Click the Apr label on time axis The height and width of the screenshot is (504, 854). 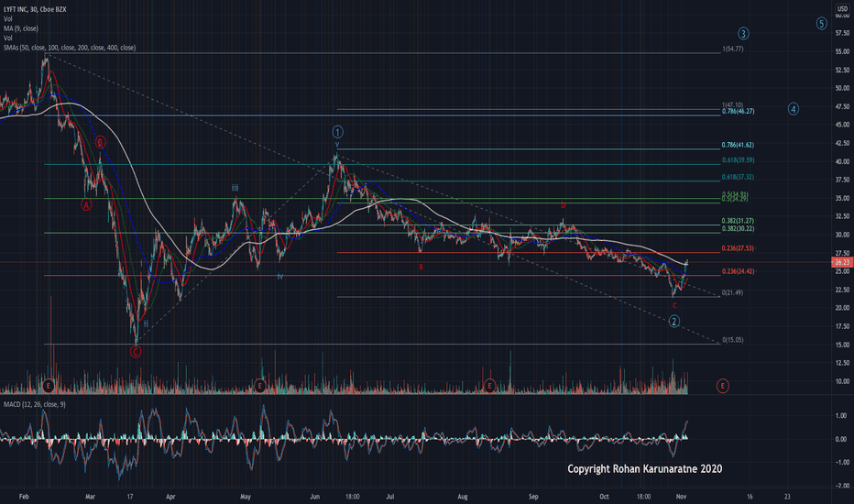pos(170,497)
